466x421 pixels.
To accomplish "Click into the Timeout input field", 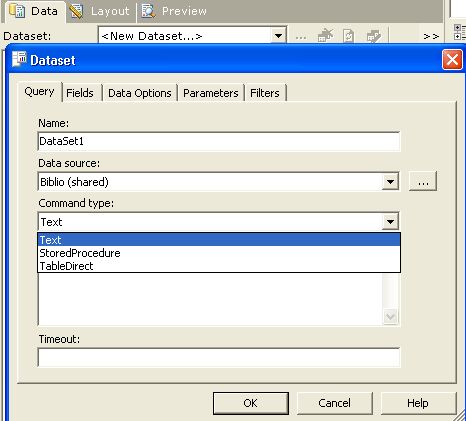I will (219, 358).
